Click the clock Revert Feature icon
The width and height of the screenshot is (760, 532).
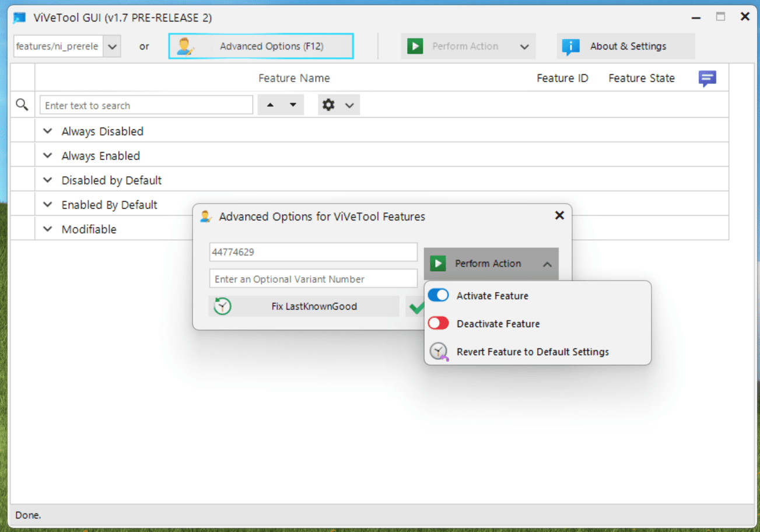[438, 352]
